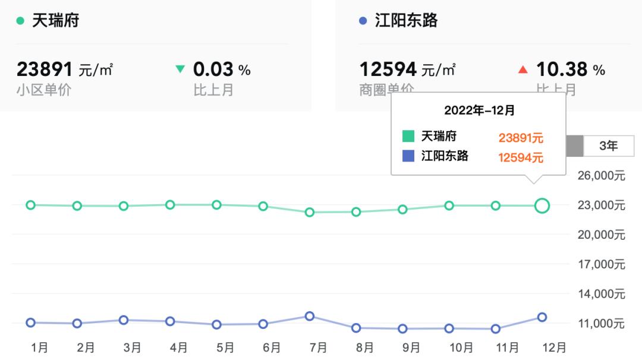Click the red up-arrow beside 10.38%
The height and width of the screenshot is (364, 642).
click(522, 69)
